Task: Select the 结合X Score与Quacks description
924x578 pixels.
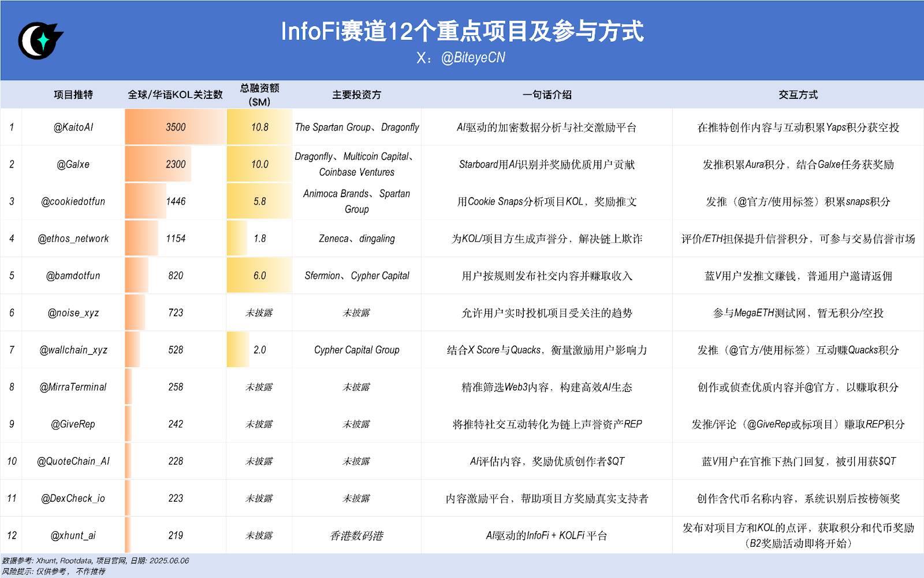Action: (547, 350)
